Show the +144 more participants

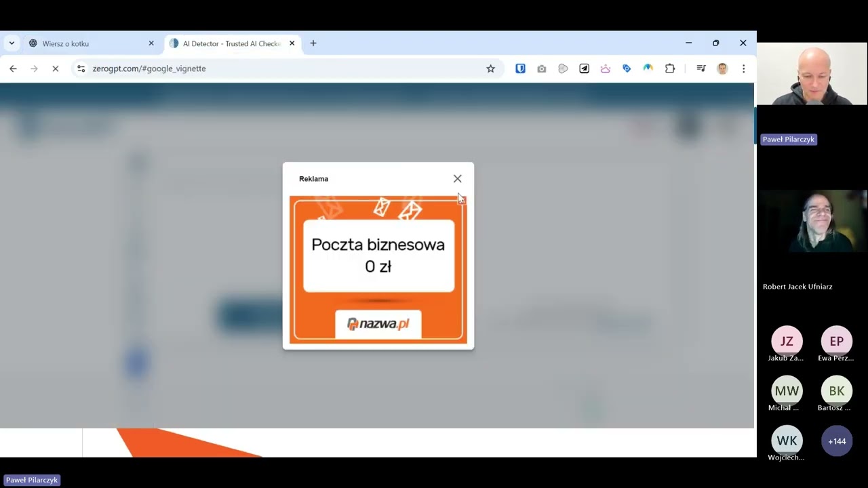click(x=837, y=441)
